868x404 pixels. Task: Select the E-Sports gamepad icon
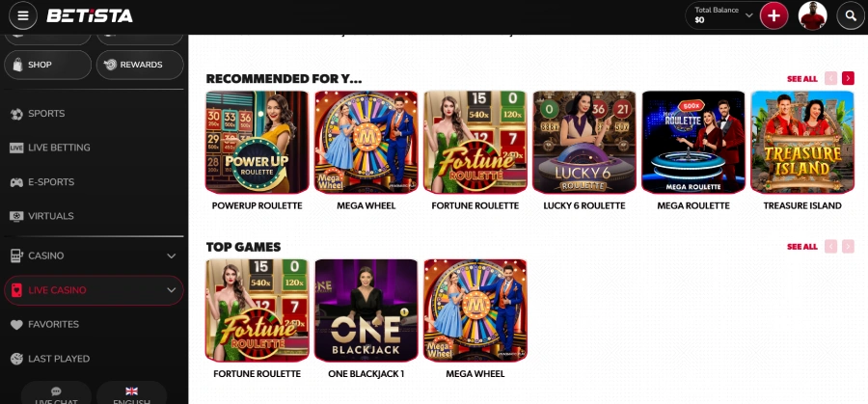16,182
